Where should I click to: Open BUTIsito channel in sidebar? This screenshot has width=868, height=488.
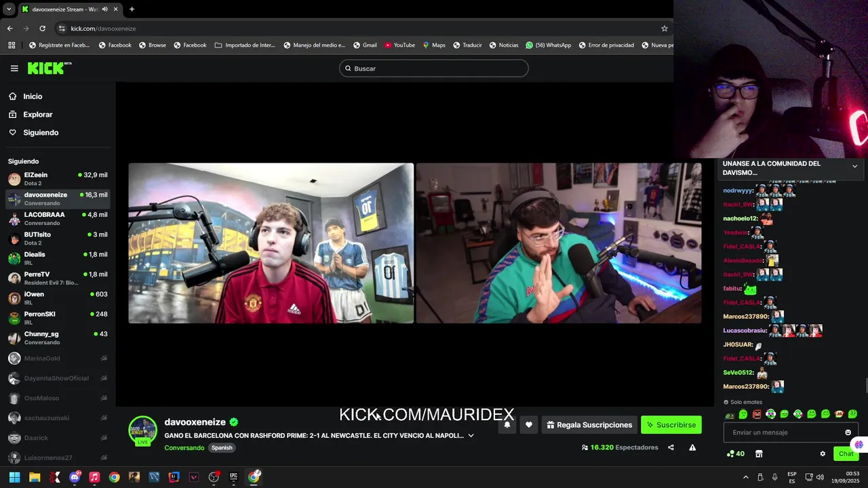tap(58, 239)
